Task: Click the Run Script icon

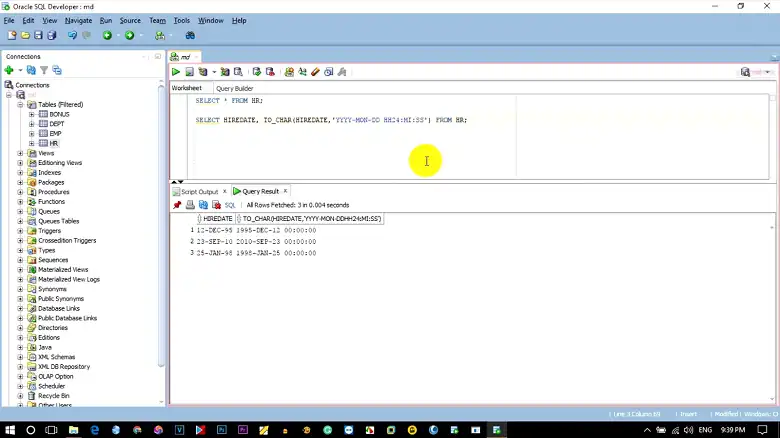Action: coord(190,72)
